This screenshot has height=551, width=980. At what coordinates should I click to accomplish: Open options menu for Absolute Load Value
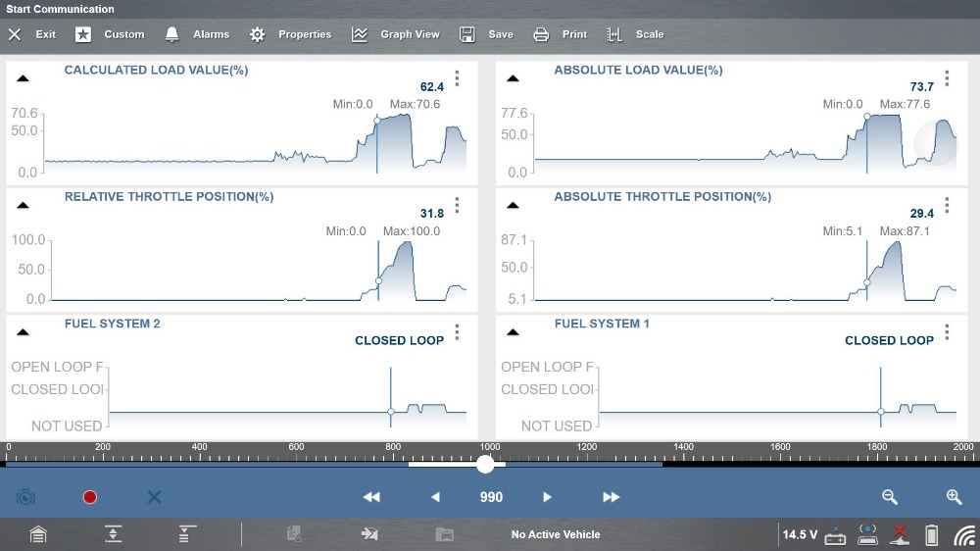(947, 78)
